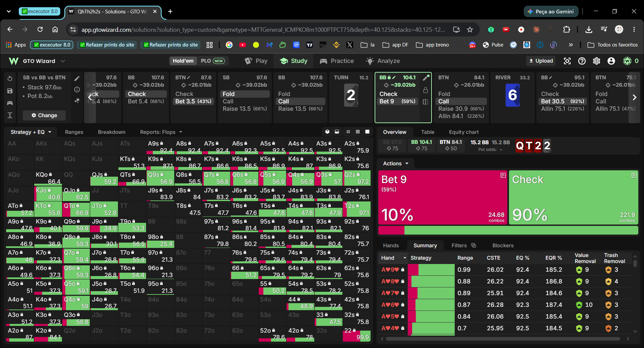Image resolution: width=644 pixels, height=348 pixels.
Task: Click the Upload button
Action: click(x=541, y=61)
